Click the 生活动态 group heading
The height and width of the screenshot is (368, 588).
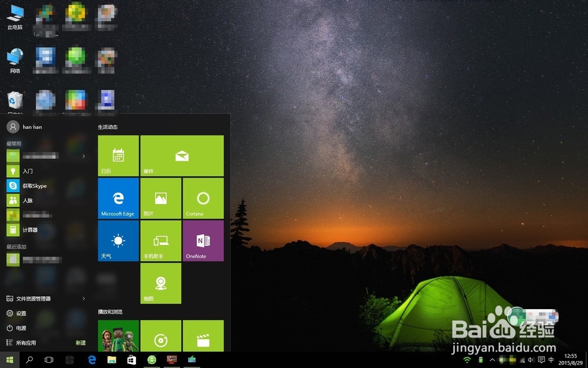pos(108,127)
